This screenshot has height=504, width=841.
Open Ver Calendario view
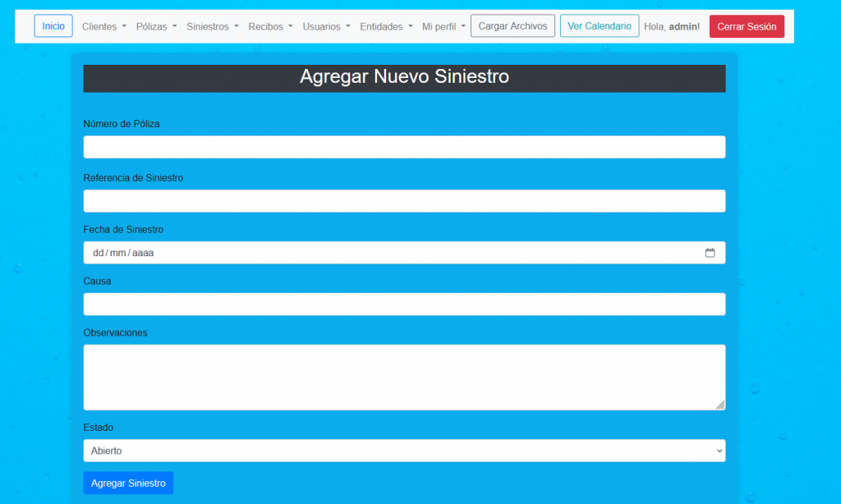click(600, 26)
